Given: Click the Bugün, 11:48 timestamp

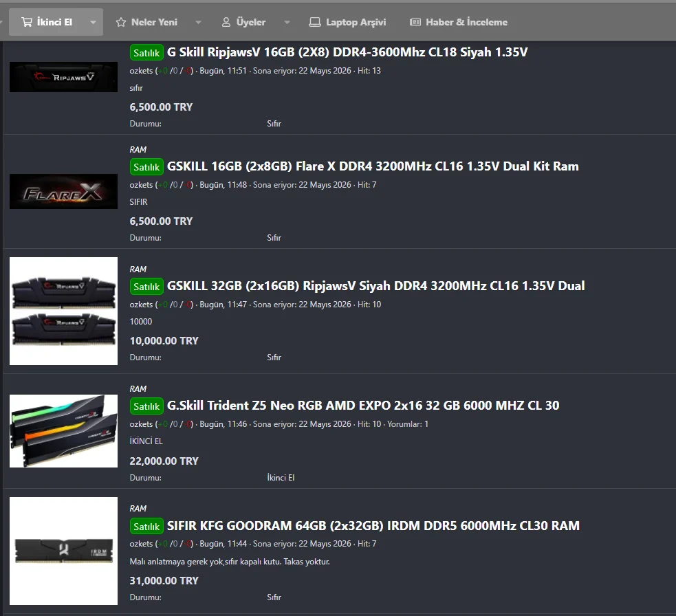Looking at the screenshot, I should tap(223, 185).
